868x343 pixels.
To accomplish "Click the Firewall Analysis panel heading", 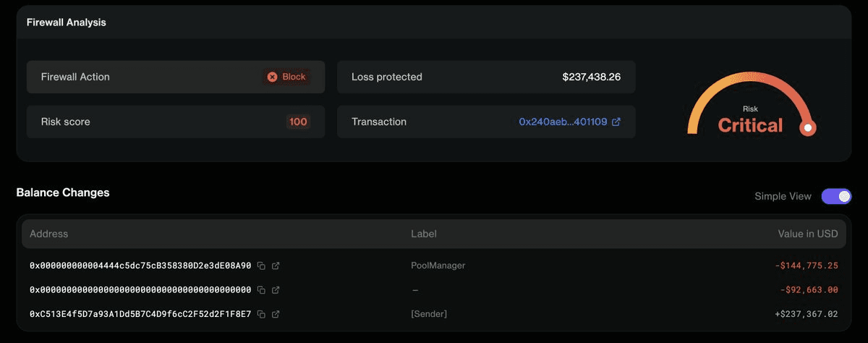I will tap(67, 22).
